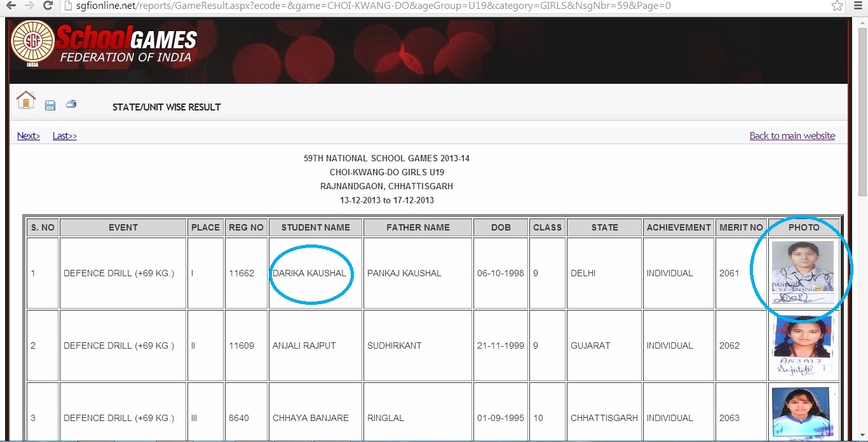
Task: Bookmark this page with the star icon
Action: 837,6
